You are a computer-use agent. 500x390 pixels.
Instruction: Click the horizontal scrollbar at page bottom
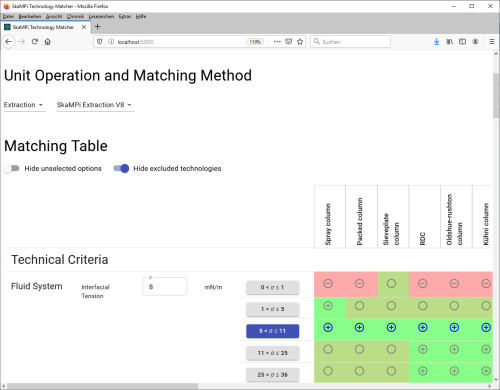point(103,386)
